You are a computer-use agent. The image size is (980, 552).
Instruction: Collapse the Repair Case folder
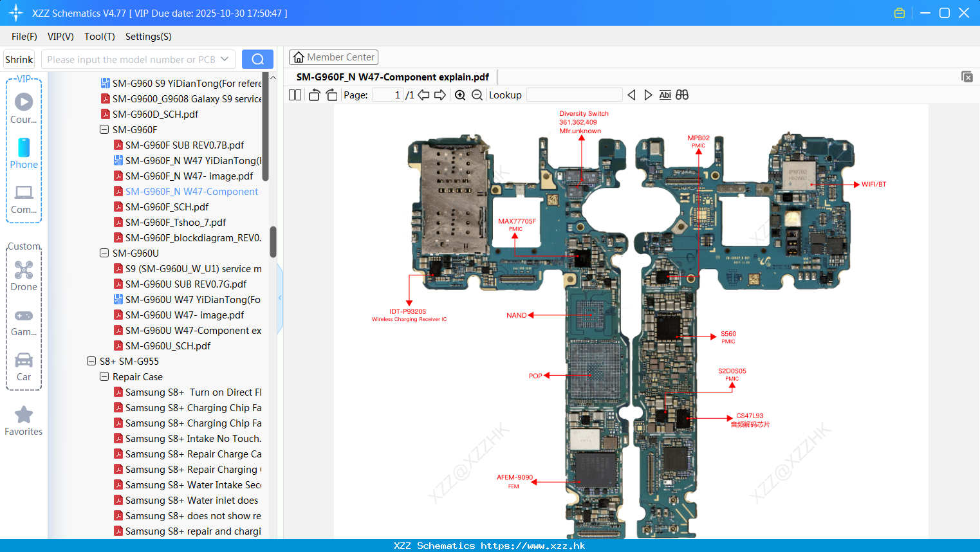104,376
